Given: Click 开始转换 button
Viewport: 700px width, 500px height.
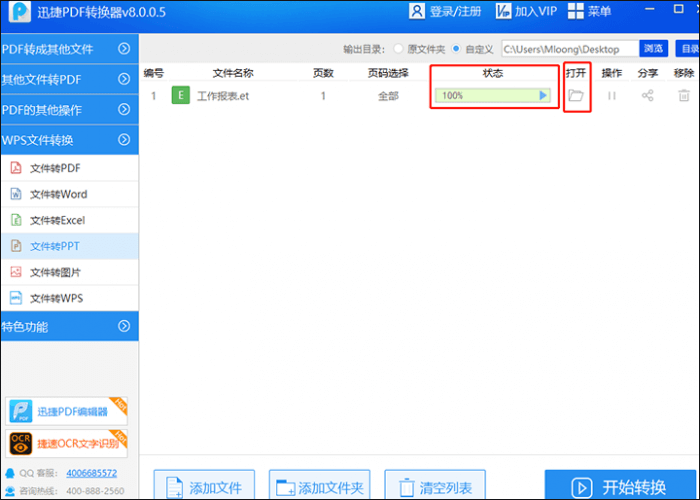Looking at the screenshot, I should (x=620, y=487).
